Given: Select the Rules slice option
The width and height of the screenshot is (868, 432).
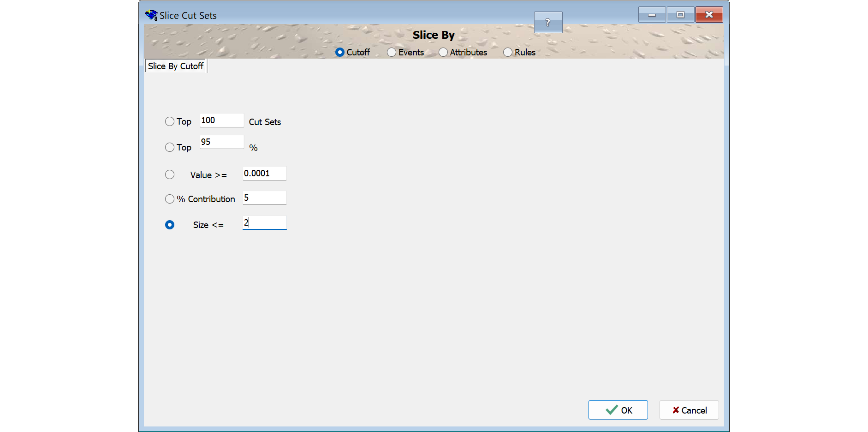Looking at the screenshot, I should 508,52.
